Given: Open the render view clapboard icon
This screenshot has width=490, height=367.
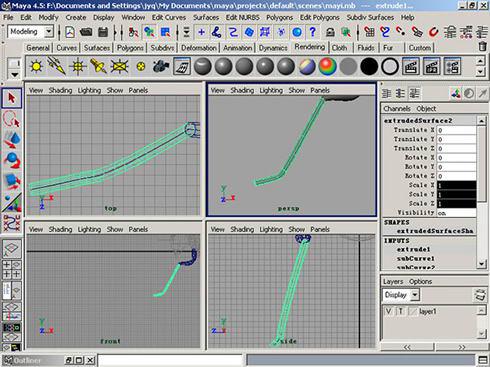Looking at the screenshot, I should coord(411,66).
